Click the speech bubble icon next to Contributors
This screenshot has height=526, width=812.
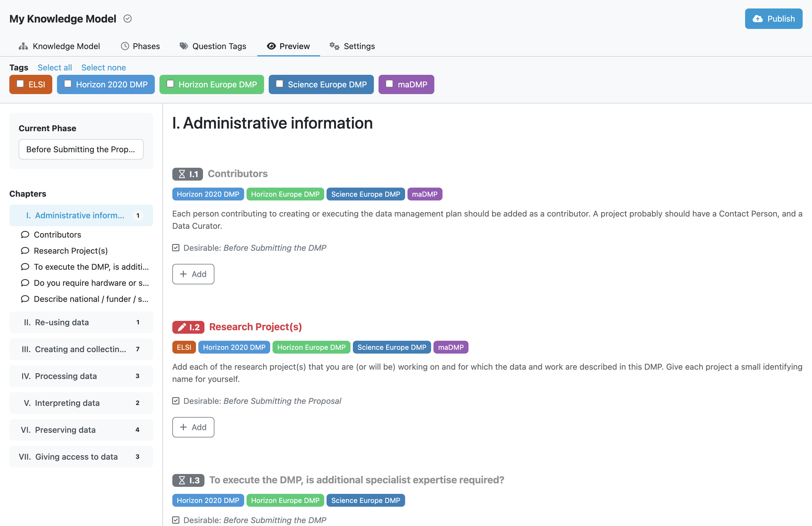tap(25, 234)
